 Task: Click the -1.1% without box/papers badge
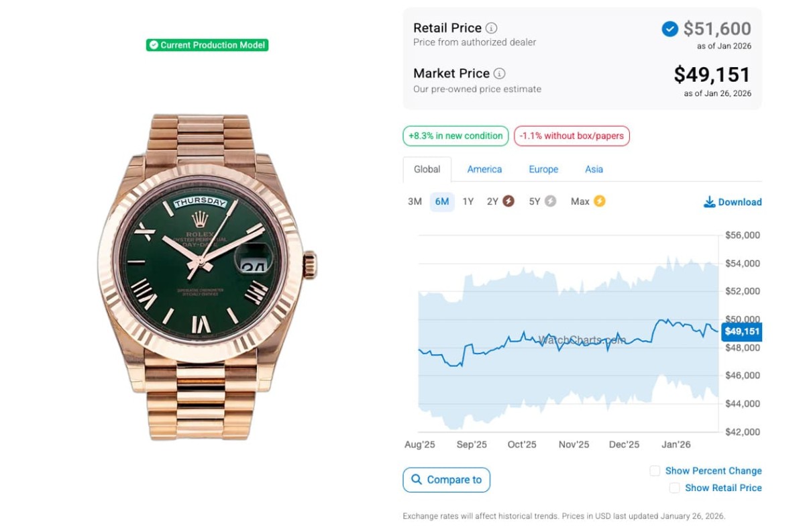pyautogui.click(x=572, y=136)
